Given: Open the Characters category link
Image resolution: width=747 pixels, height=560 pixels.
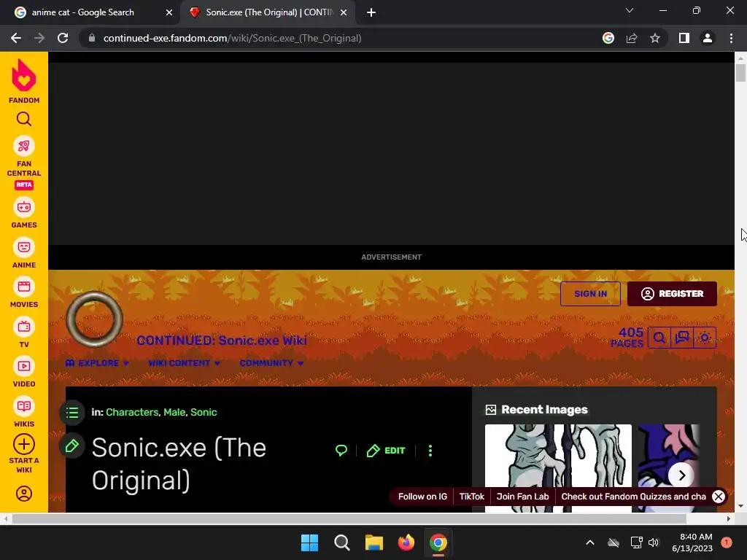Looking at the screenshot, I should pos(132,413).
